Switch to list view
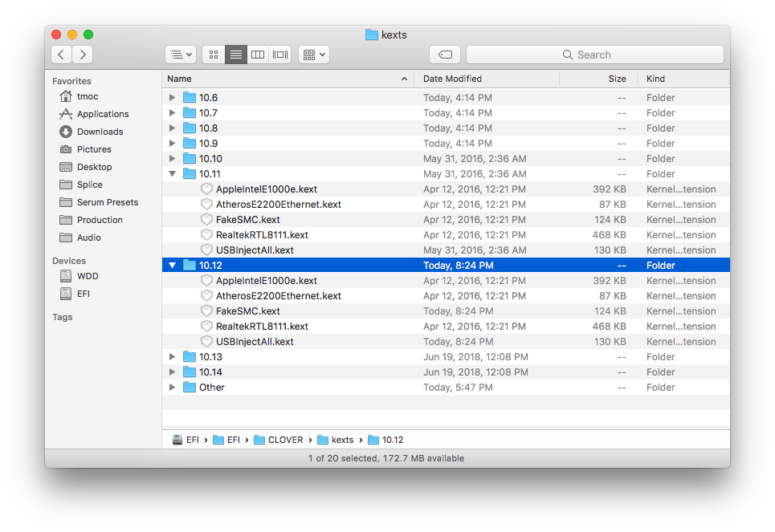Image resolution: width=775 pixels, height=532 pixels. [x=236, y=55]
